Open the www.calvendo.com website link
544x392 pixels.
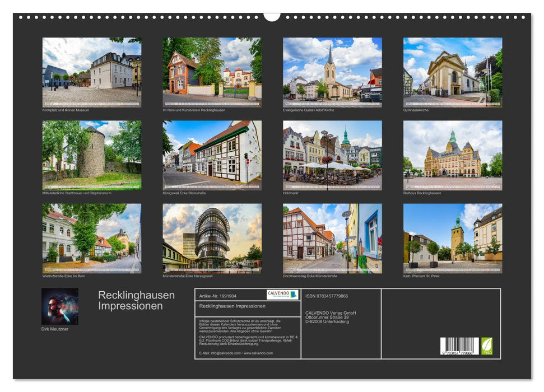(x=258, y=353)
